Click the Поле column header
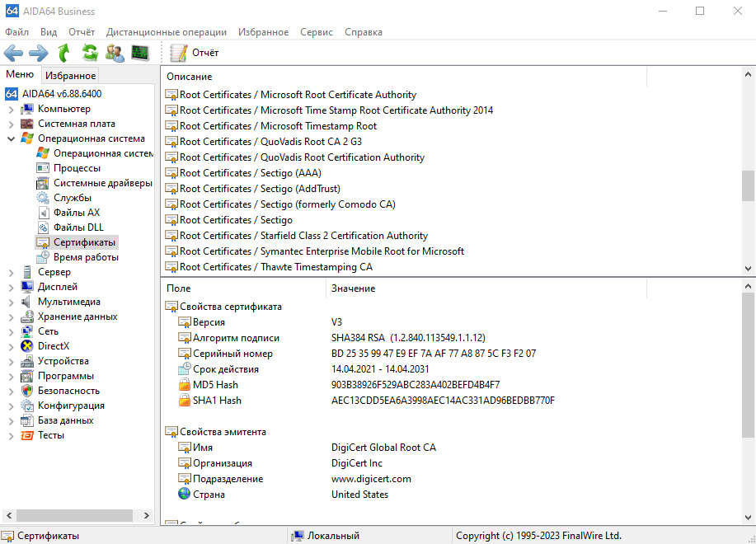This screenshot has width=756, height=544. (244, 288)
